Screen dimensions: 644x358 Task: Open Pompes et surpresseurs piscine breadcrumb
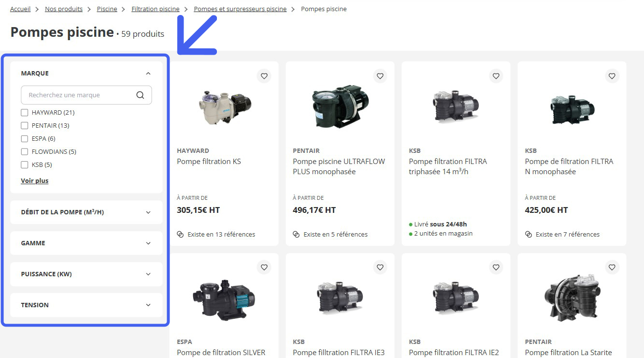tap(240, 9)
